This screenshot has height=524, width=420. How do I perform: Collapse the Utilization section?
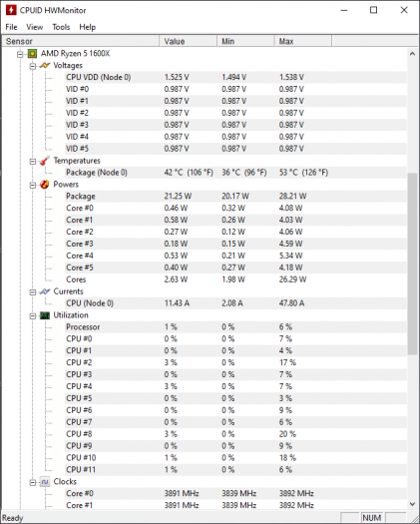32,315
